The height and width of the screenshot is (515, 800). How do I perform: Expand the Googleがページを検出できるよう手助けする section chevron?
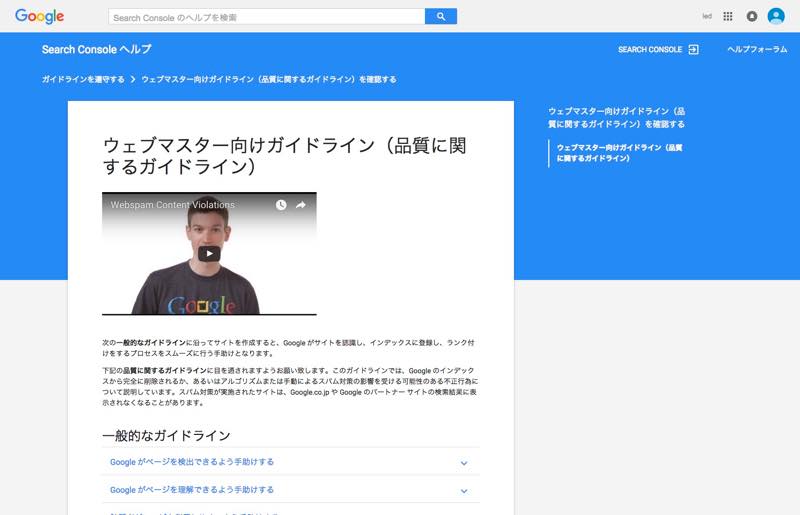[464, 463]
